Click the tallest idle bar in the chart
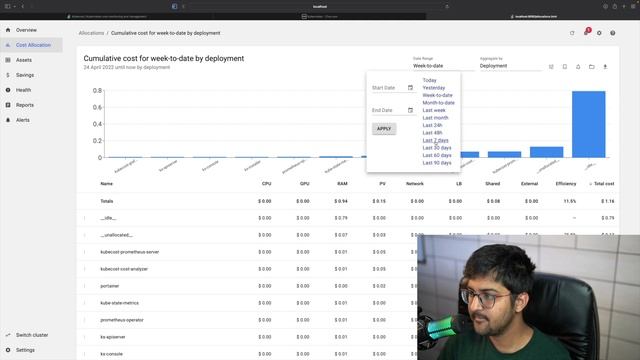 589,124
